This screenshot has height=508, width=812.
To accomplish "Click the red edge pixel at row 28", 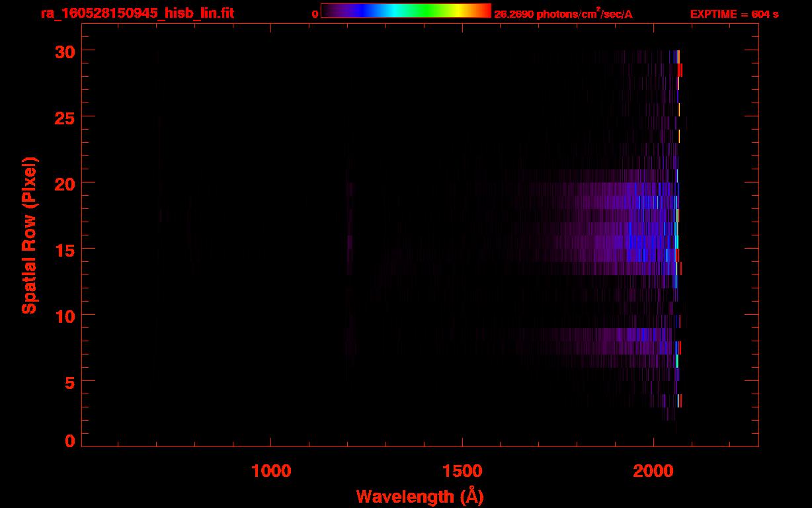I will 680,69.
